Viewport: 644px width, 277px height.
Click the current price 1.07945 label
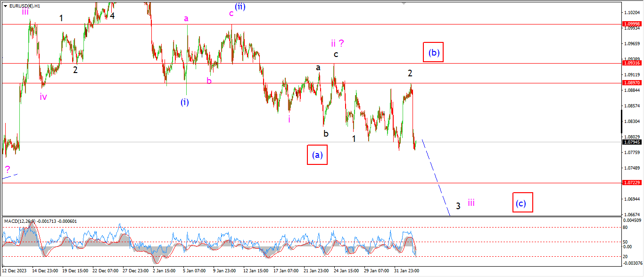tap(632, 142)
